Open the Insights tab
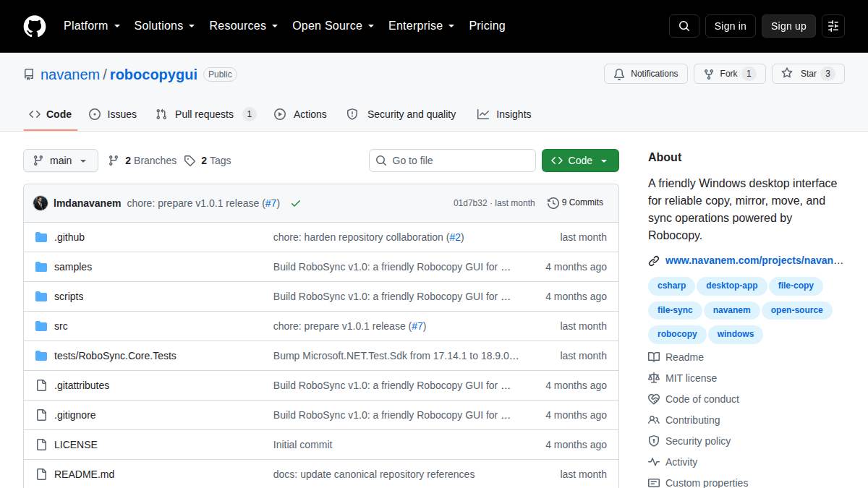Viewport: 868px width, 488px height. [x=504, y=114]
